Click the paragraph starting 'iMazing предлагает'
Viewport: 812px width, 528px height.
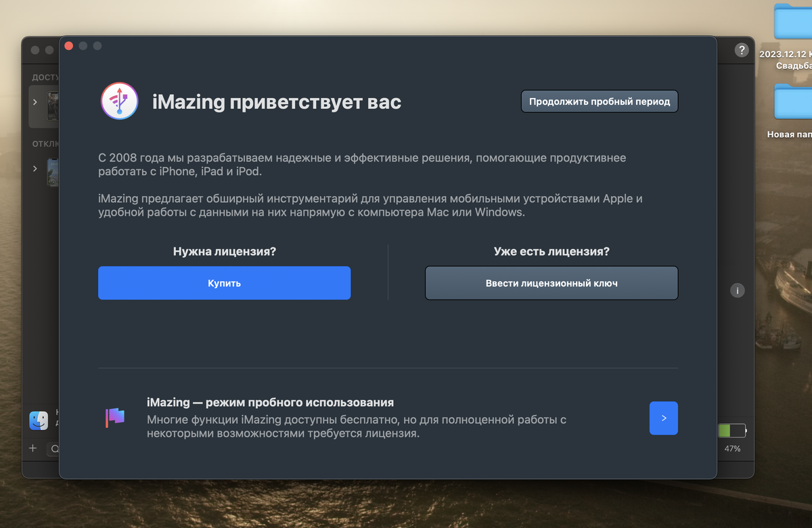[x=370, y=206]
